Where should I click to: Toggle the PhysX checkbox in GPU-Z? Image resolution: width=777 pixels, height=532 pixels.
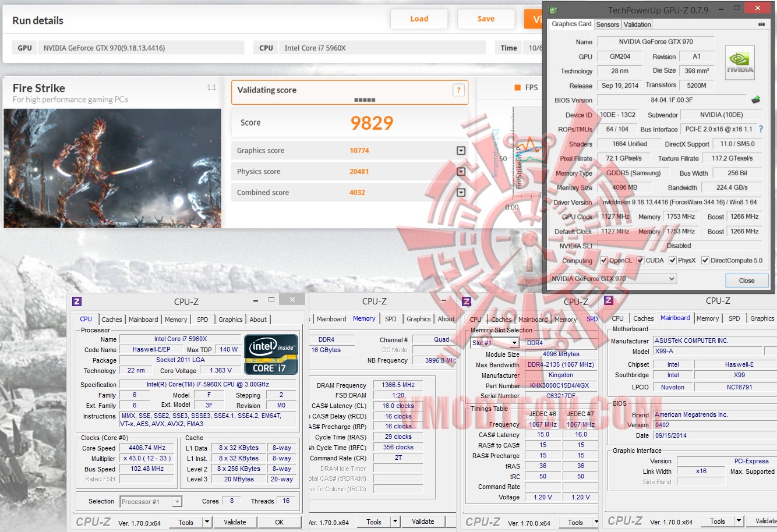click(x=672, y=260)
